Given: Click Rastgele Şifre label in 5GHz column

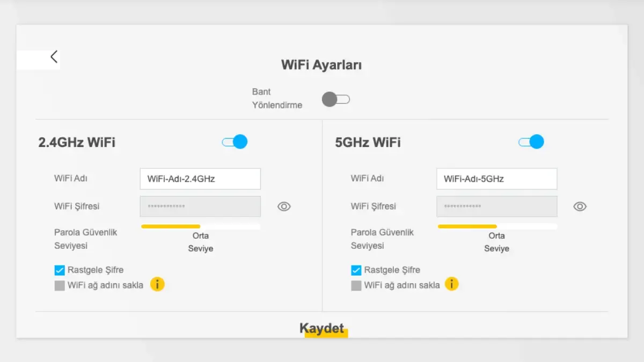Looking at the screenshot, I should pyautogui.click(x=392, y=270).
